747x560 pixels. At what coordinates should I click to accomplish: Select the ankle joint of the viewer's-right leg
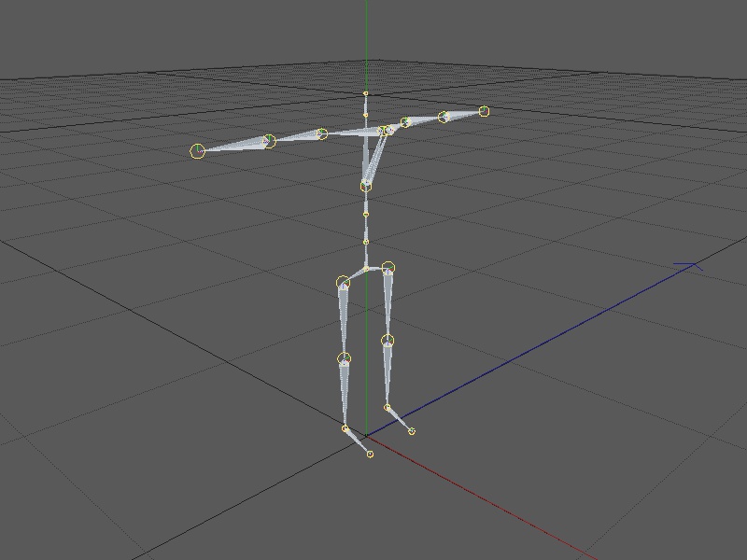(388, 407)
